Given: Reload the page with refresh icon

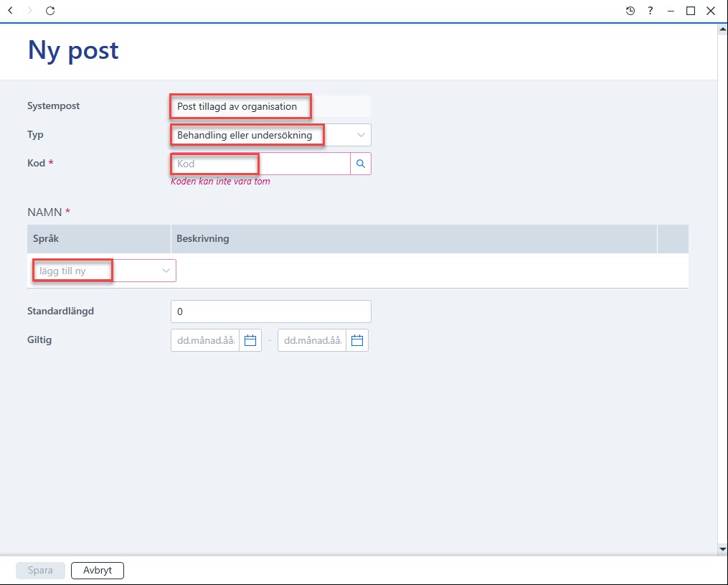Looking at the screenshot, I should (x=50, y=10).
